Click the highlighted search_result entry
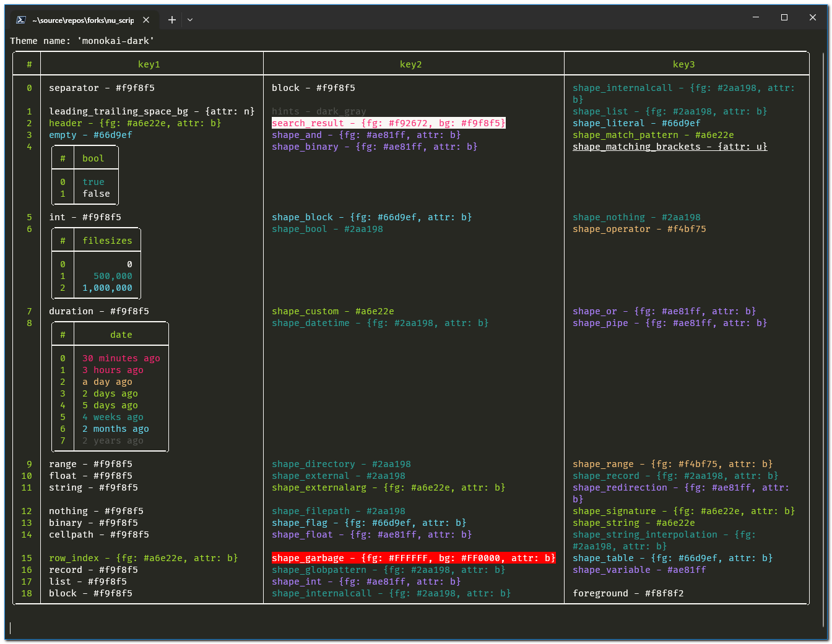Screen dimensions: 832x644 click(x=389, y=123)
